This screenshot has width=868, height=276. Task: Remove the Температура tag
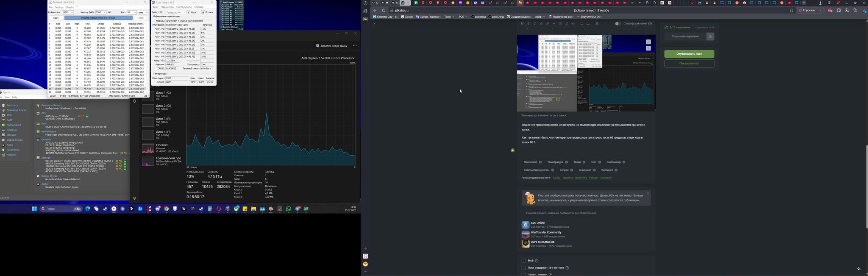pos(566,162)
